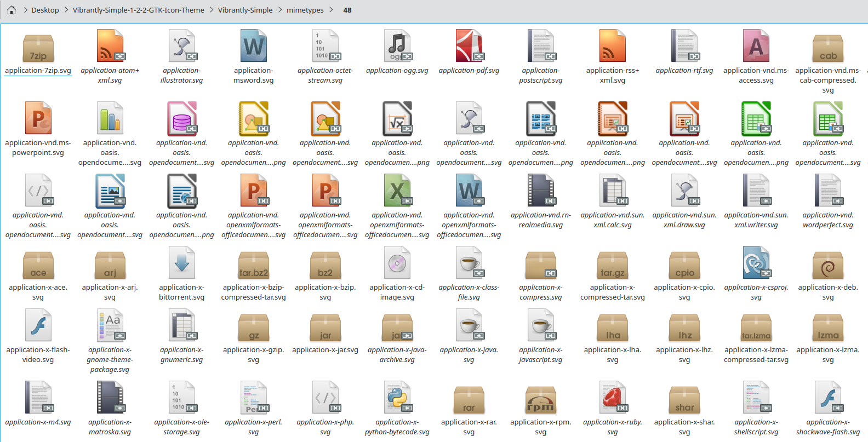Navigate to Desktop in the breadcrumb
This screenshot has width=868, height=442.
pyautogui.click(x=45, y=10)
